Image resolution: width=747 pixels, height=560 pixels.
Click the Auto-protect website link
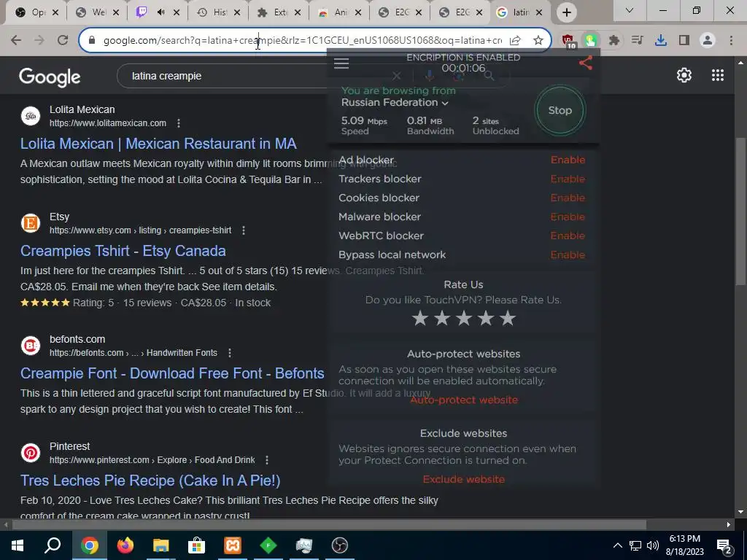click(x=463, y=400)
